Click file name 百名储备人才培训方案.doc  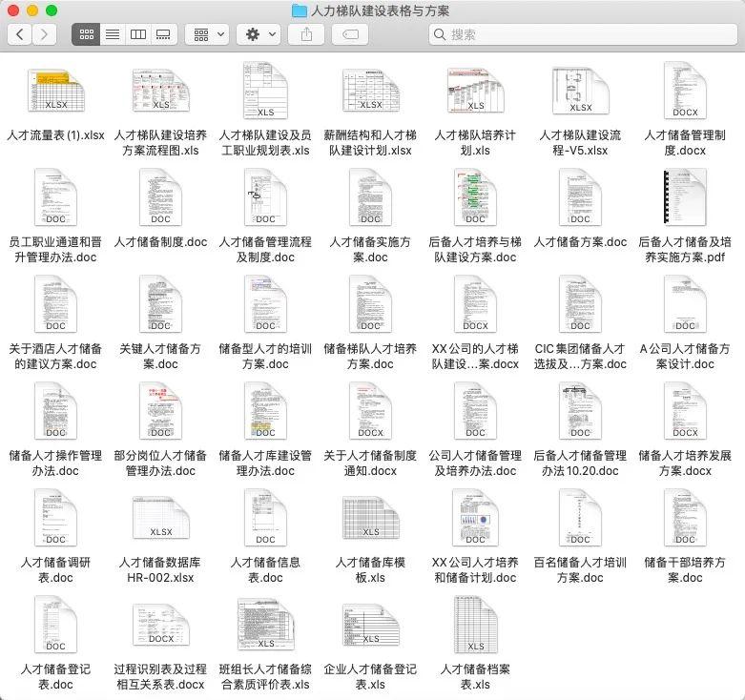(x=580, y=570)
